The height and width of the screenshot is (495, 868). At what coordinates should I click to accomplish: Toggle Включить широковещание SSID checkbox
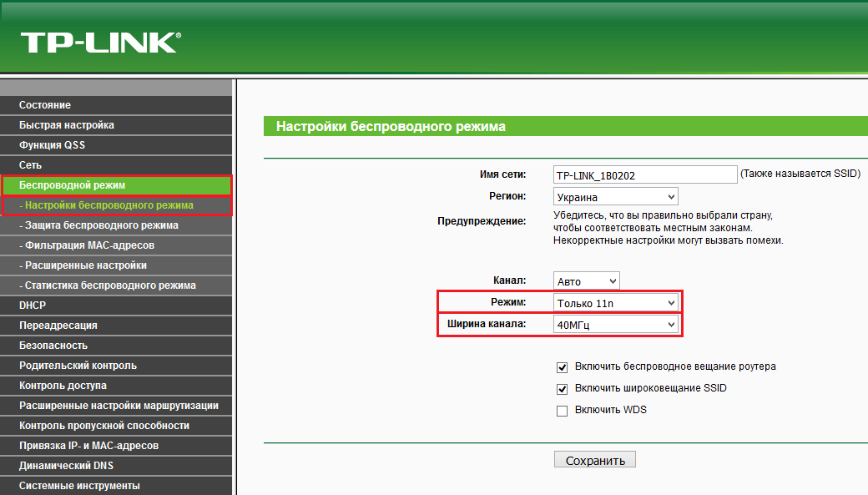click(x=562, y=389)
